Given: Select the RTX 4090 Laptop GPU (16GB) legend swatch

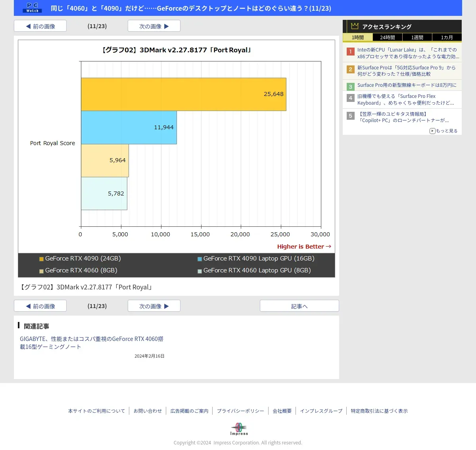Looking at the screenshot, I should tap(200, 259).
